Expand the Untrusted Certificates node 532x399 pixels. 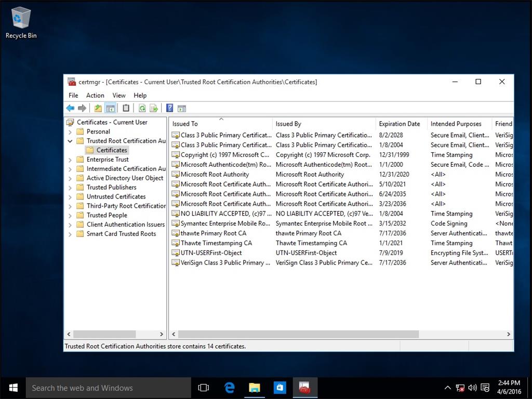[70, 197]
